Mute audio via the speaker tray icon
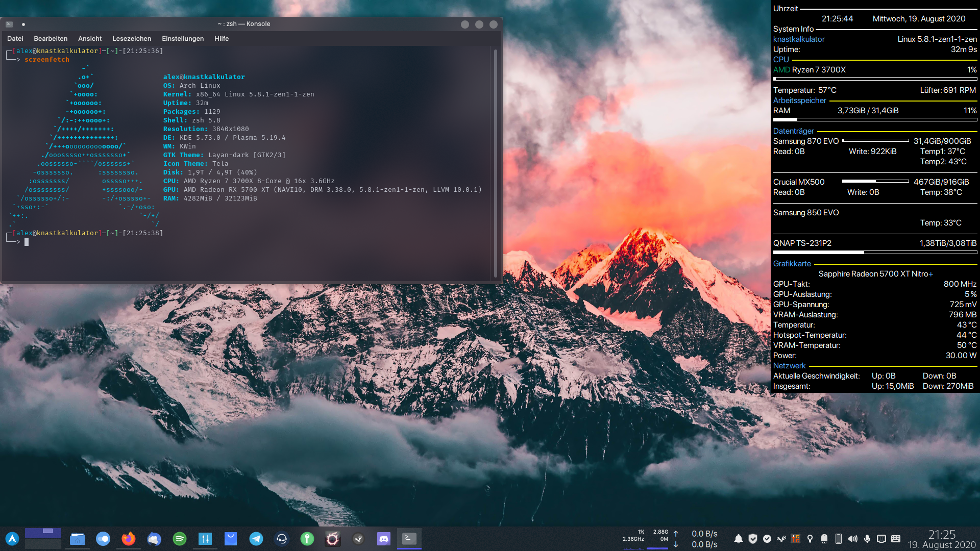This screenshot has height=551, width=980. click(x=853, y=538)
